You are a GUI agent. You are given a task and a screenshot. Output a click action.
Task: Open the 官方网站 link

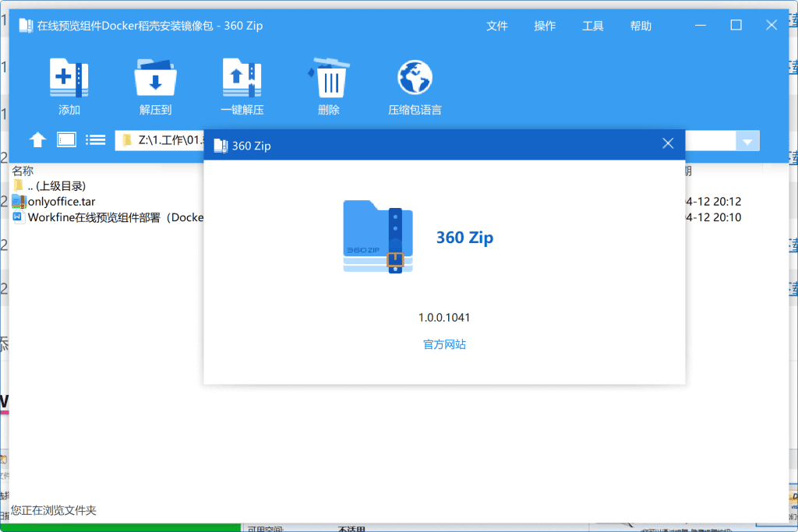pos(444,344)
